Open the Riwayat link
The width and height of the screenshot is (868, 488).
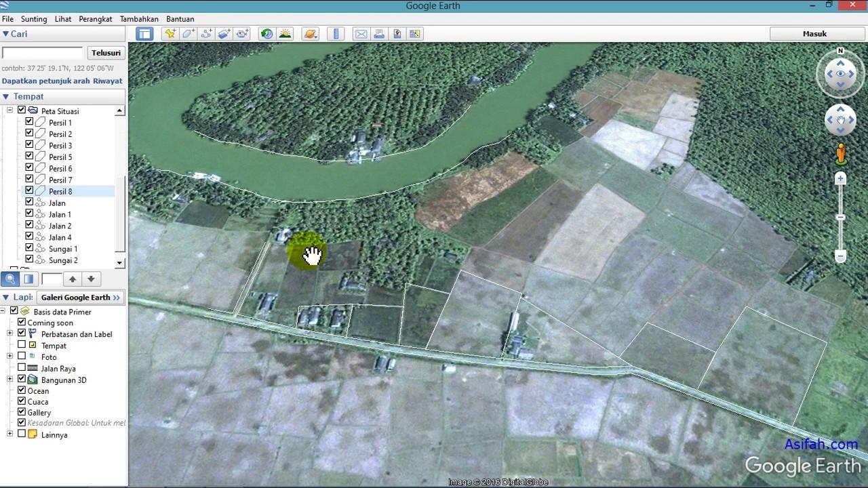click(x=108, y=81)
